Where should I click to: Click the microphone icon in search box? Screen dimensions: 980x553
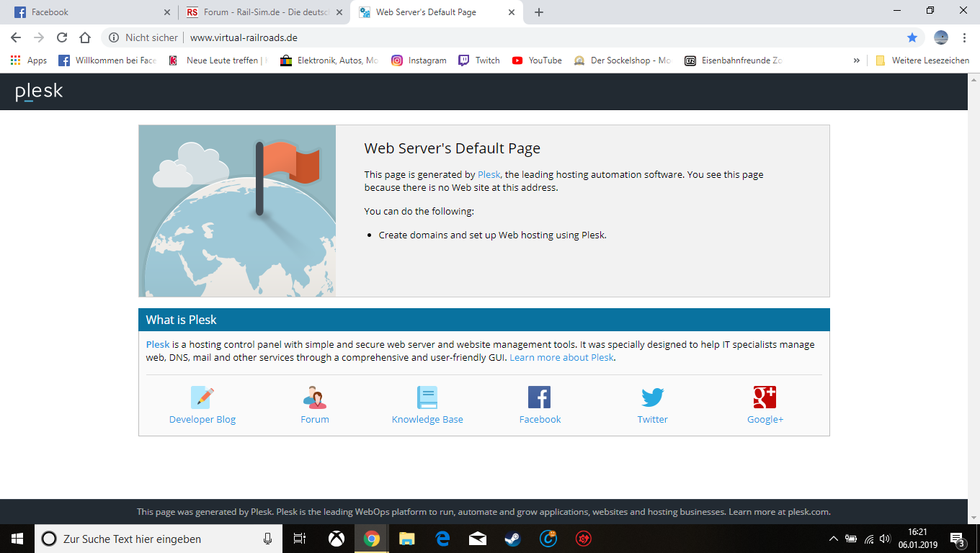coord(268,539)
